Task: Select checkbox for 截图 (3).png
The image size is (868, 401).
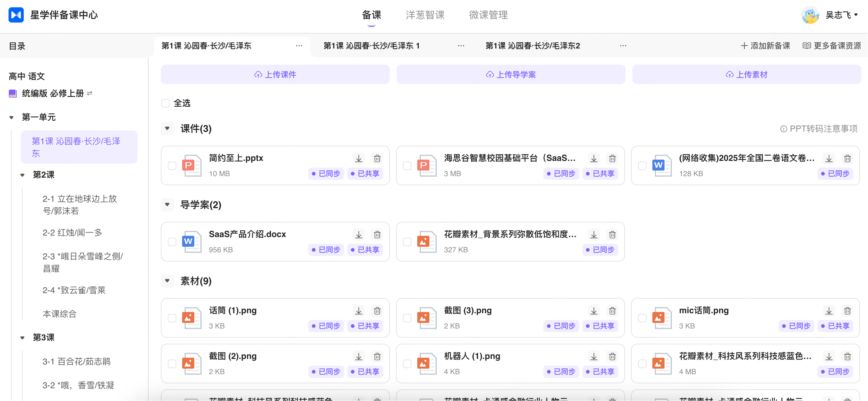Action: coord(407,318)
